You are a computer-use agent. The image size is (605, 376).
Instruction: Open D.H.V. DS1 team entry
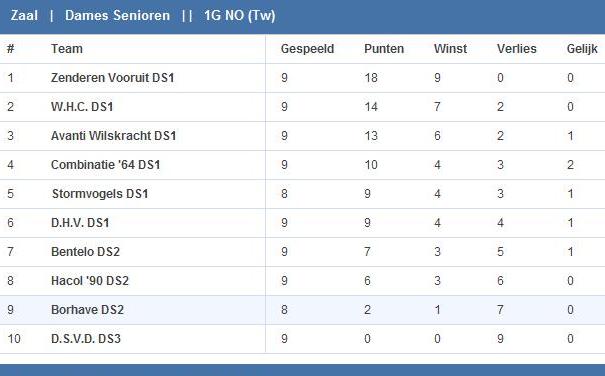coord(80,223)
